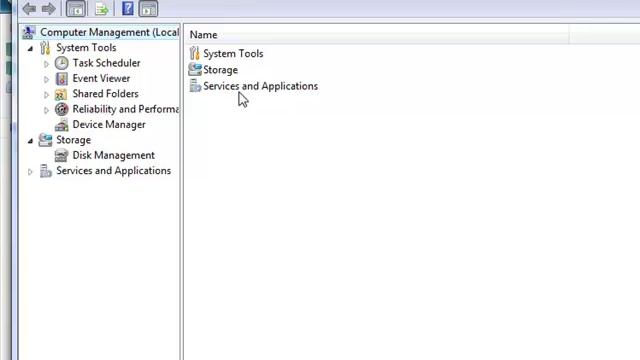Click the Services and Applications tree icon
The image size is (640, 360).
click(x=45, y=171)
